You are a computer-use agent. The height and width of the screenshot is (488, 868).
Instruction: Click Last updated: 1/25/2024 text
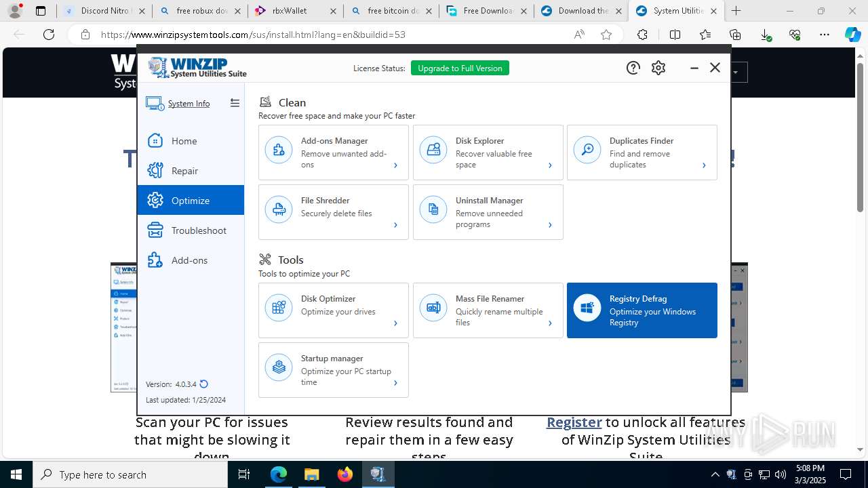pos(186,400)
